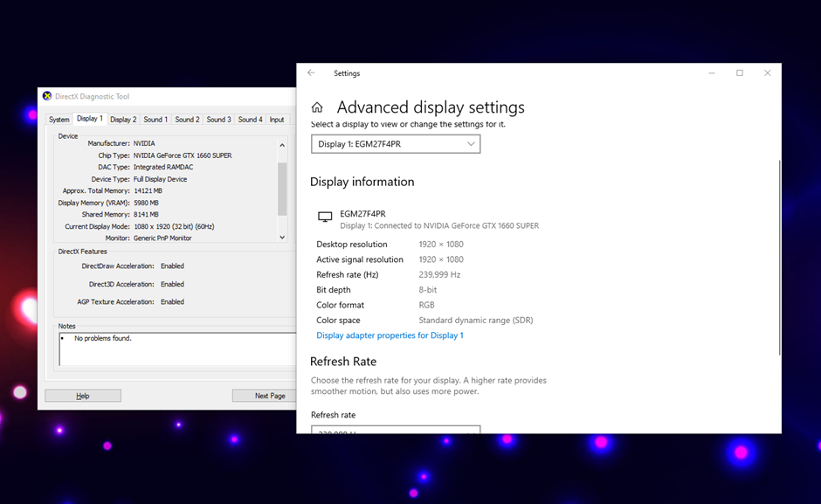Close the Settings window
Image resolution: width=821 pixels, height=504 pixels.
point(767,73)
